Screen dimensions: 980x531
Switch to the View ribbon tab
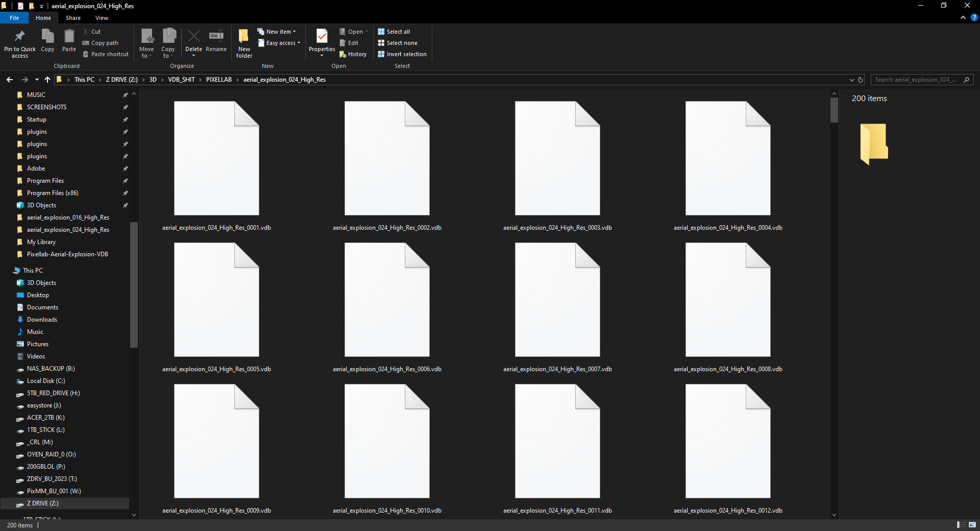tap(102, 18)
